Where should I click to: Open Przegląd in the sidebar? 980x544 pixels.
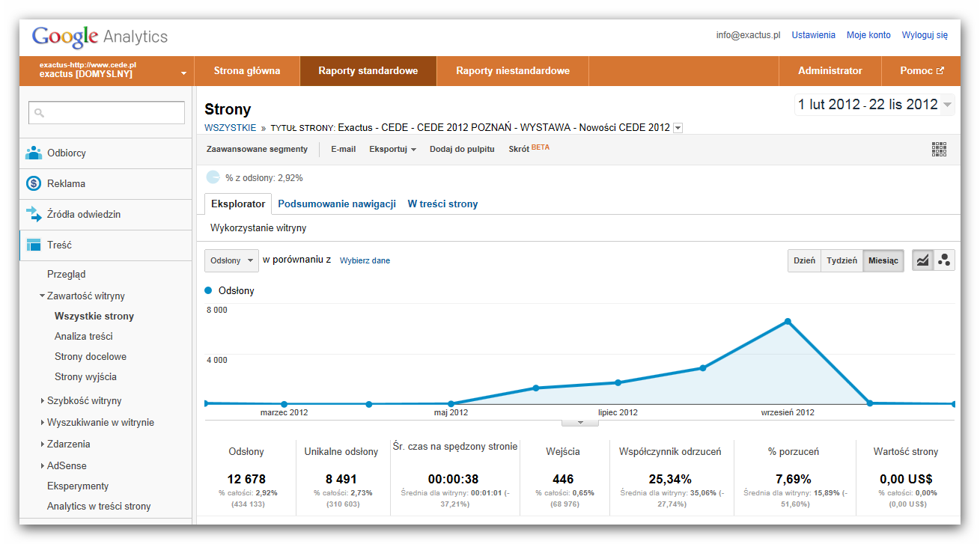67,275
